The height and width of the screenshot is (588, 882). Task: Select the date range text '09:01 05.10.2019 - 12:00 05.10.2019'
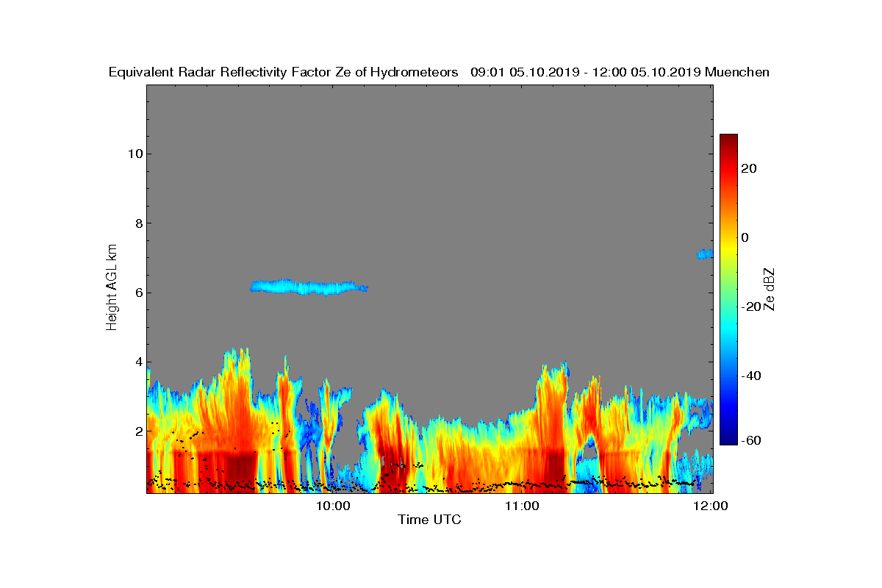coord(586,72)
